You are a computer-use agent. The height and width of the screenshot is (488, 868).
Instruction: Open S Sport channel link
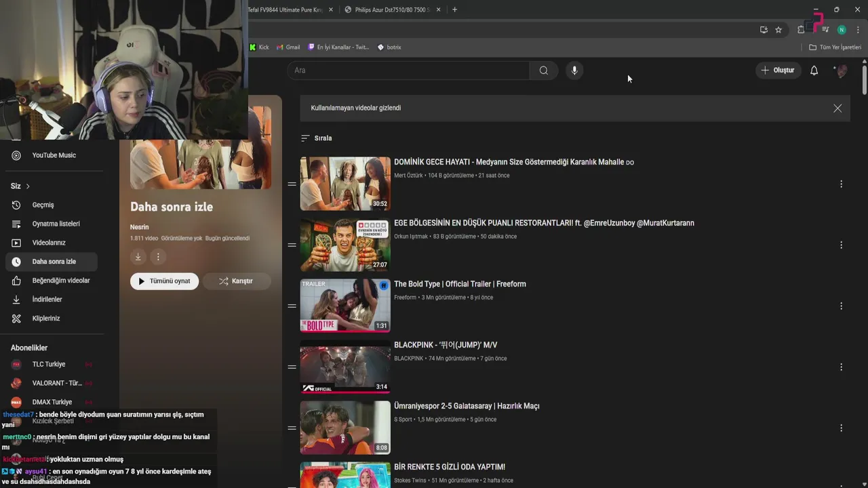point(403,420)
